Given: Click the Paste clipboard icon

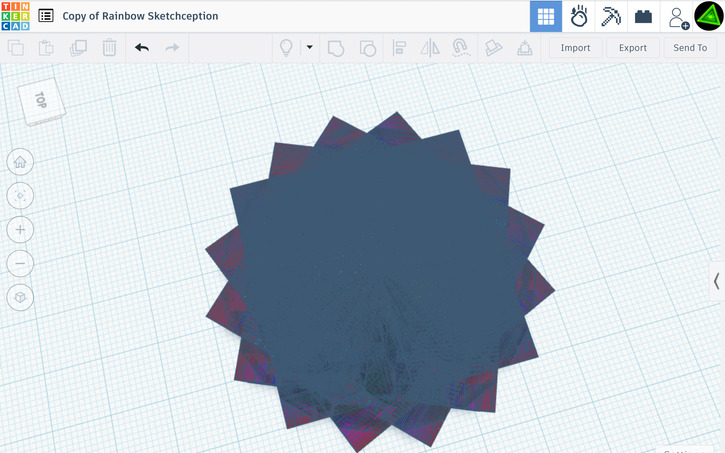Looking at the screenshot, I should (46, 48).
